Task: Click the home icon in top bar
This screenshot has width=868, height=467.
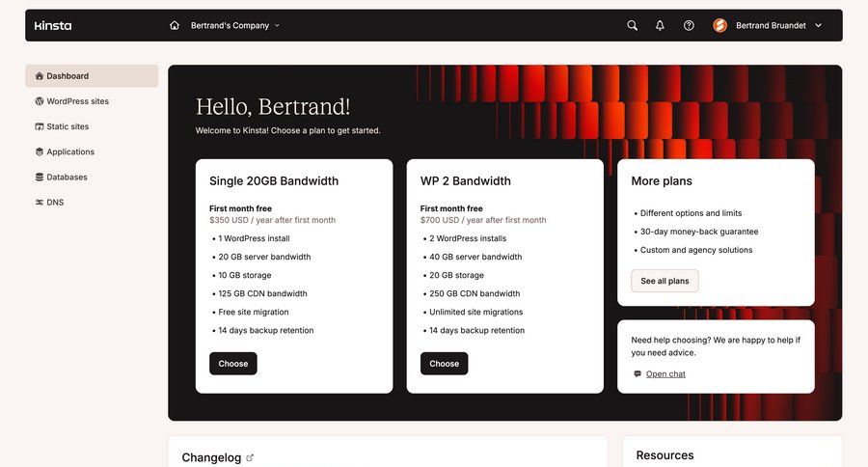Action: click(x=175, y=26)
